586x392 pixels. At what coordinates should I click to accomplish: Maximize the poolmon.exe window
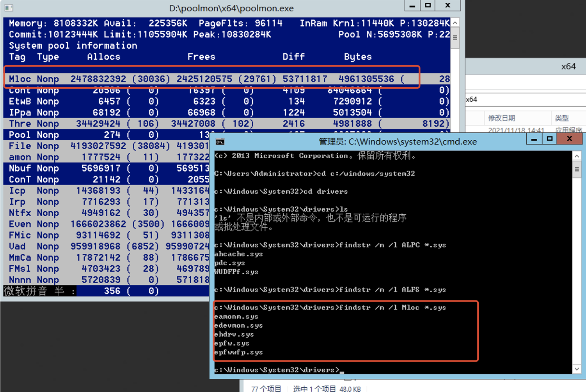[x=428, y=5]
